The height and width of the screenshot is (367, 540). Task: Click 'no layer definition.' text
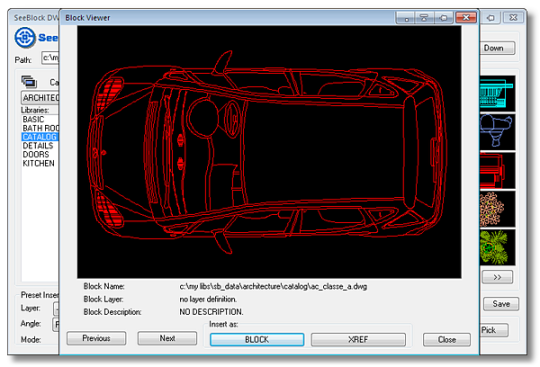208,299
